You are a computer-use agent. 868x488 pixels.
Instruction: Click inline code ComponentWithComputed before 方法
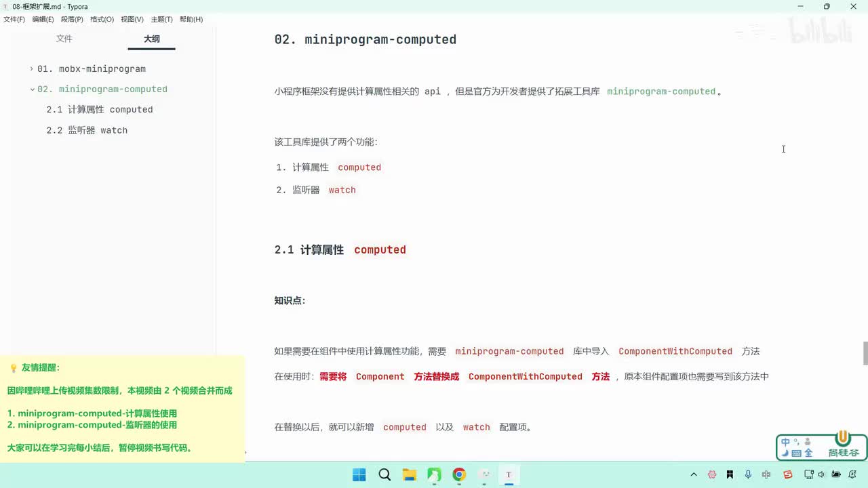(675, 351)
